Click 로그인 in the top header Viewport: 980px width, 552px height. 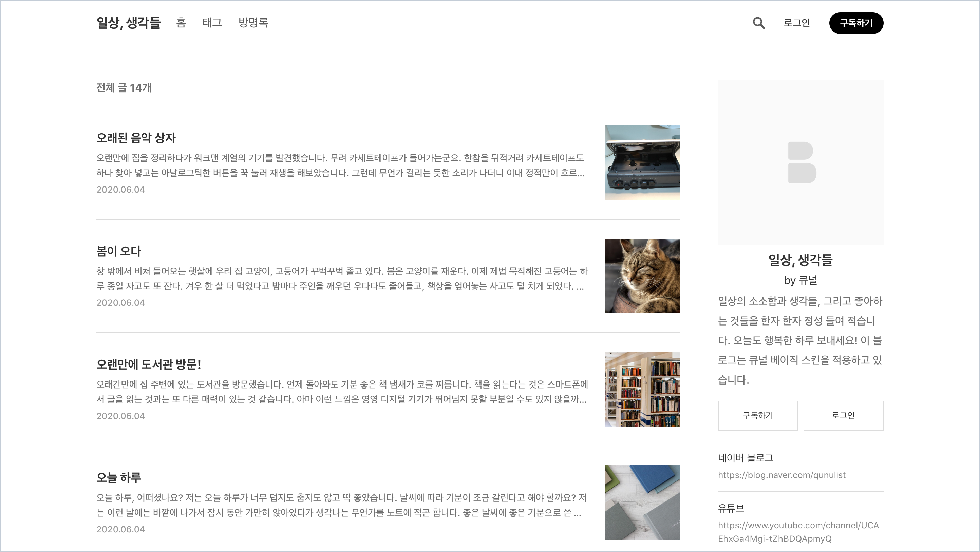pos(797,23)
